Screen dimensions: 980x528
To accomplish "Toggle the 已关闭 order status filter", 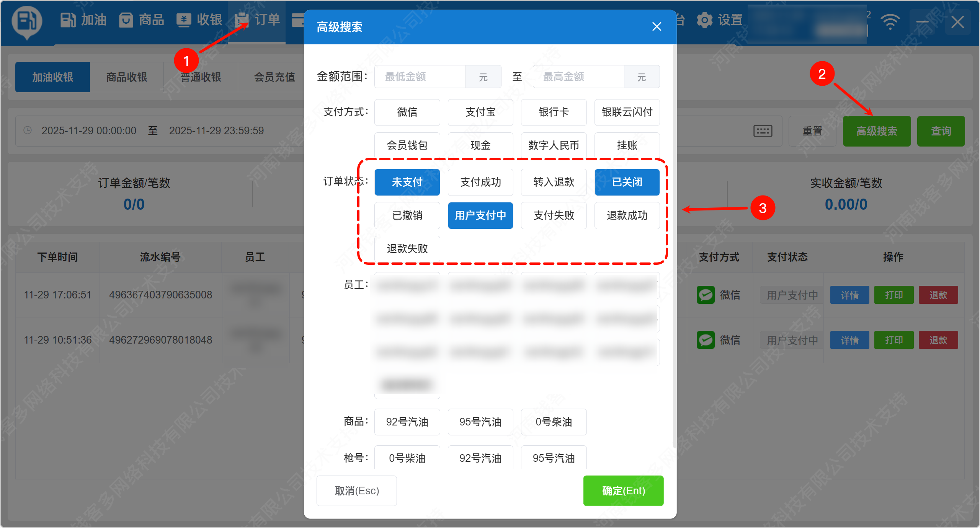I will pyautogui.click(x=627, y=182).
